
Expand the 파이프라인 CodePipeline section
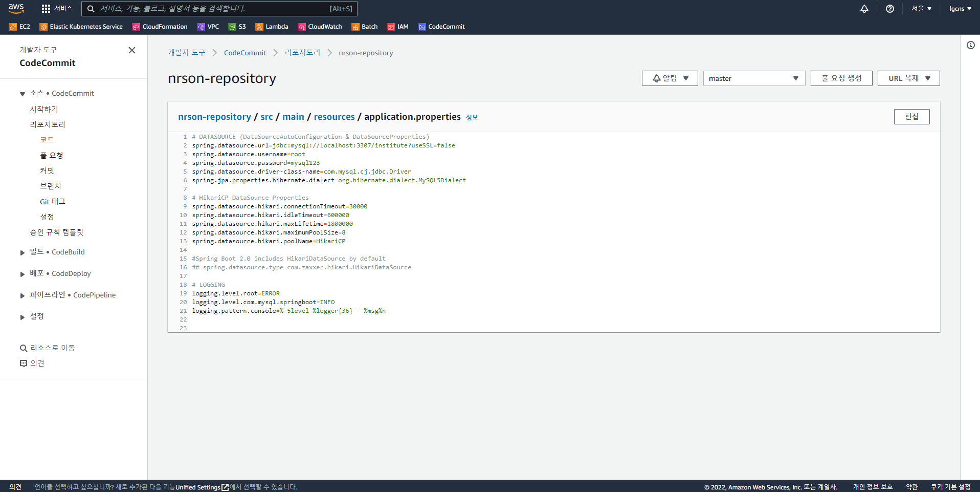tap(23, 295)
